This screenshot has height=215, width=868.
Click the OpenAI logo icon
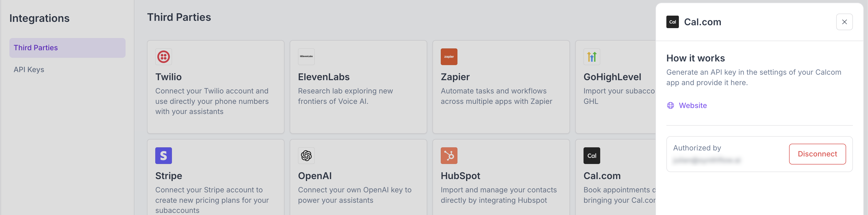point(306,155)
